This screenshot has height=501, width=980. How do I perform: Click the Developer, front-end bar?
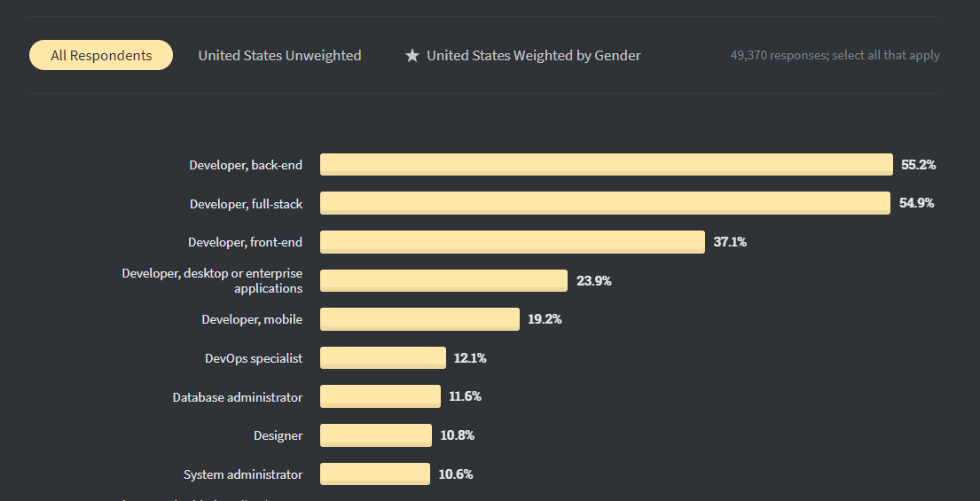(x=512, y=242)
